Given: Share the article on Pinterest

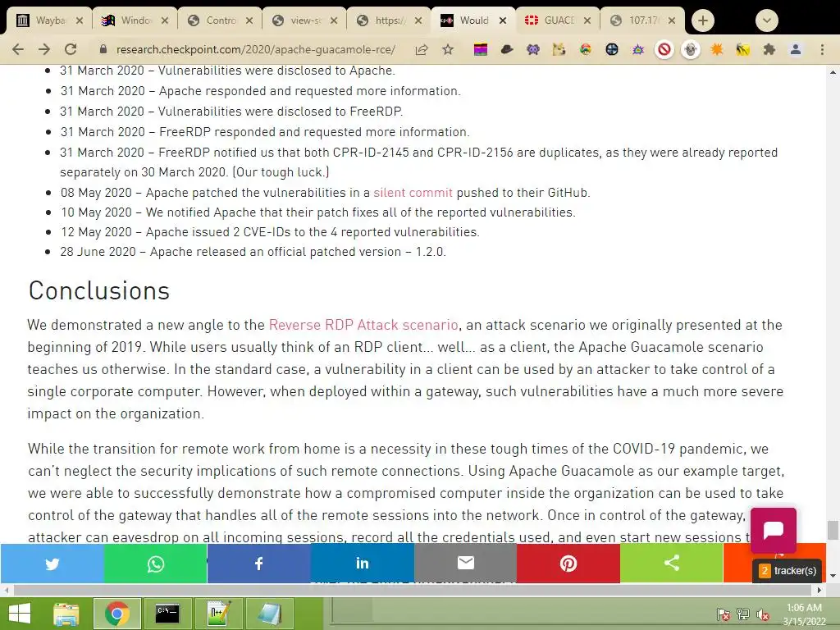Looking at the screenshot, I should pos(568,564).
